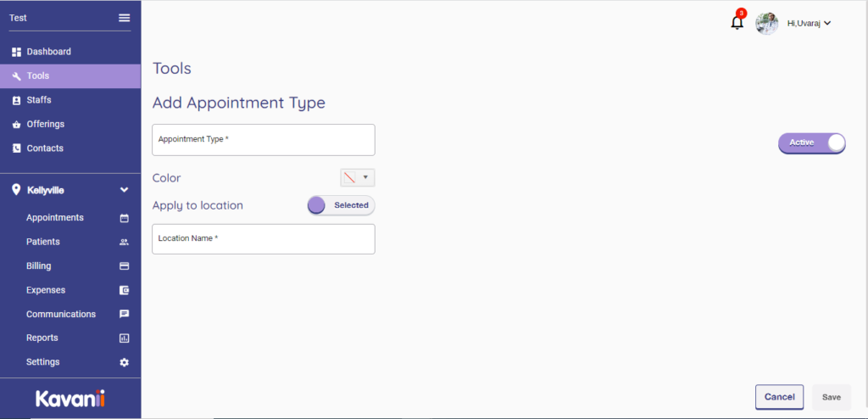Viewport: 868px width, 419px height.
Task: Click the hamburger menu icon
Action: click(x=125, y=18)
